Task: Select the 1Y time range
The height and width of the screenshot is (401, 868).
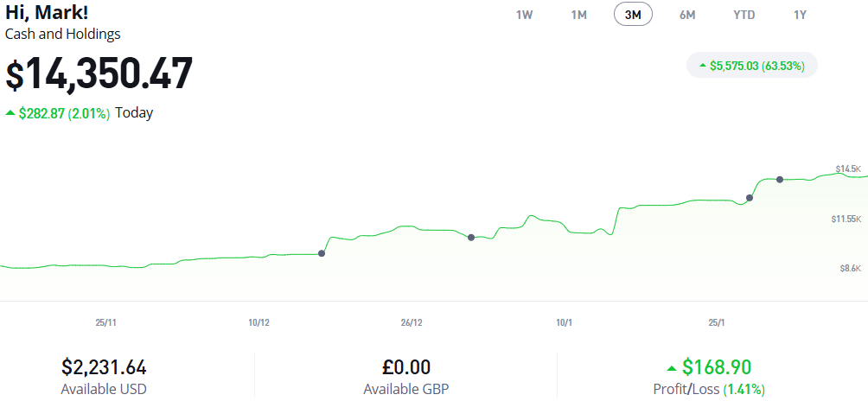Action: 800,15
